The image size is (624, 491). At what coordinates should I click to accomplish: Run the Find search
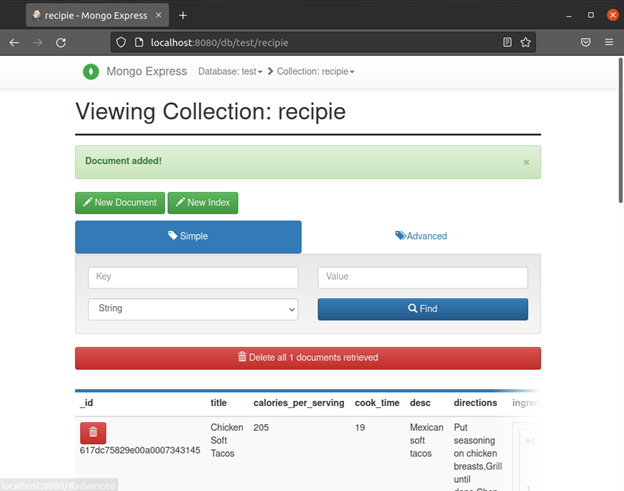[423, 309]
